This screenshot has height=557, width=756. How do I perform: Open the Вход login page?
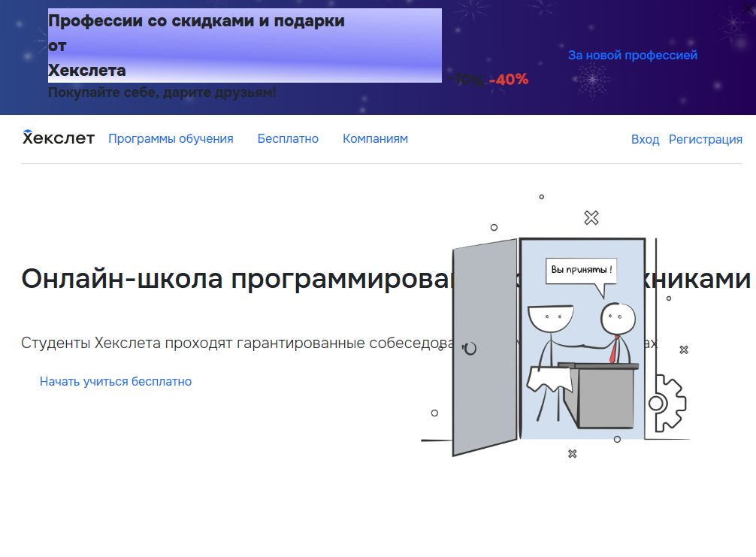coord(645,139)
